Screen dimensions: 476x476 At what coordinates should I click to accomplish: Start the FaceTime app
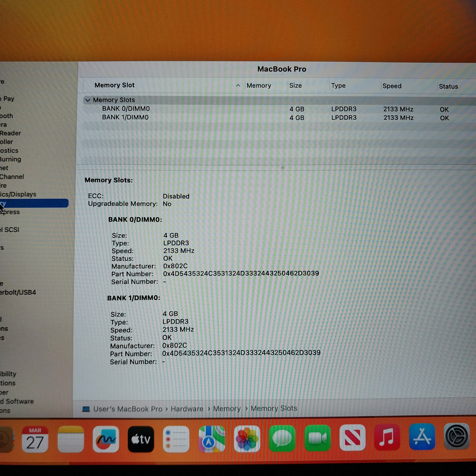pos(317,438)
